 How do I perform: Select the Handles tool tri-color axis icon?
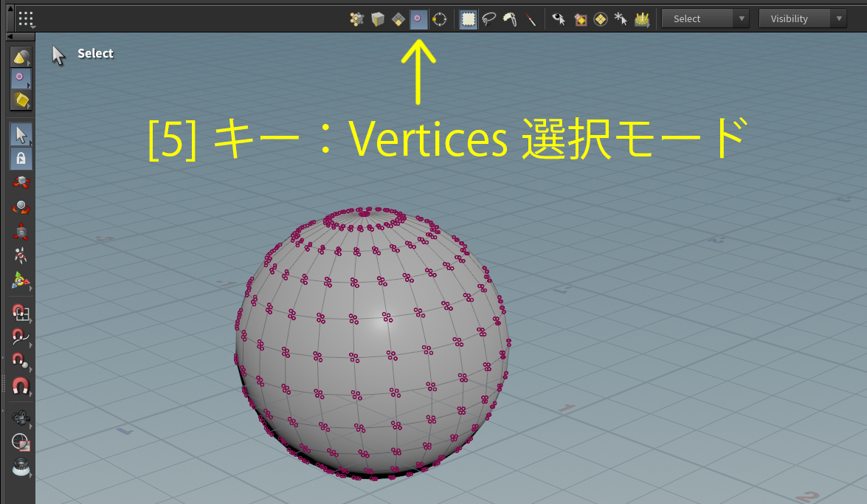click(21, 280)
